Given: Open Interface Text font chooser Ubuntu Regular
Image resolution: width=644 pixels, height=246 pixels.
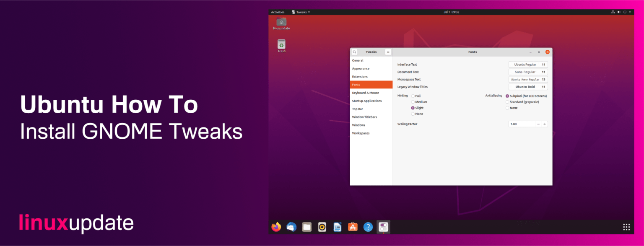Looking at the screenshot, I should tap(528, 65).
